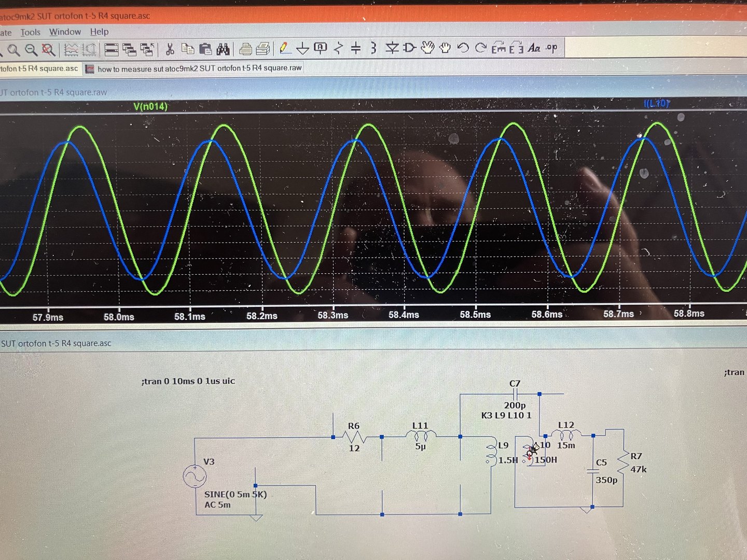
Task: Select the resistor placement tool
Action: tap(339, 48)
